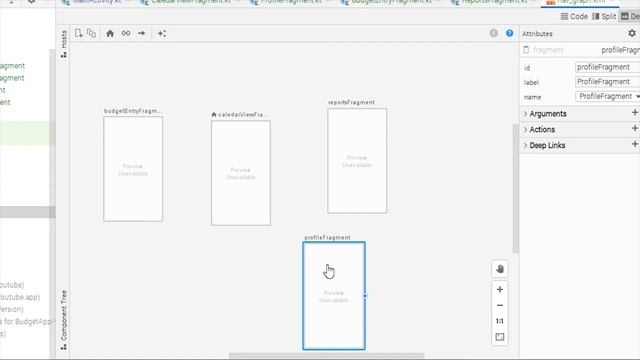640x360 pixels.
Task: Open the Hosts side panel tab
Action: pos(64,44)
